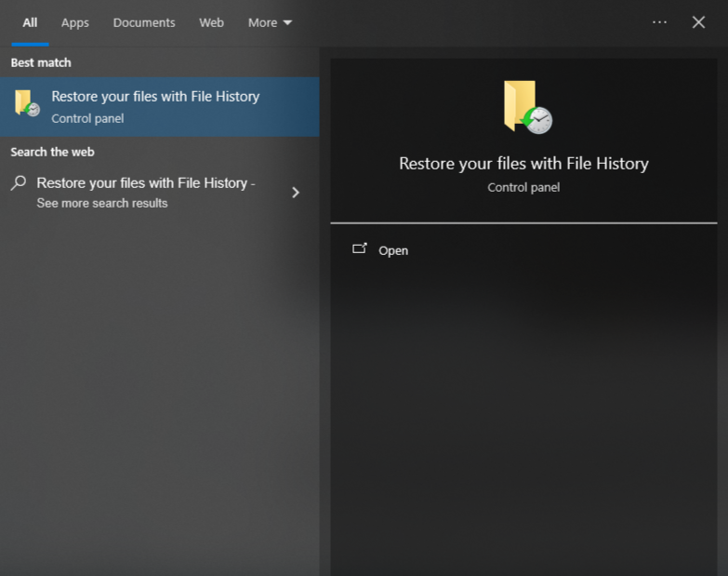
Task: Switch to the All tab
Action: pyautogui.click(x=30, y=22)
